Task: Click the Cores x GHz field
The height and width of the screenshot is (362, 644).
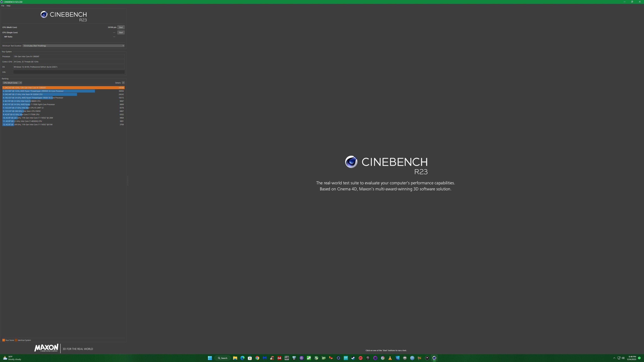Action: point(69,62)
